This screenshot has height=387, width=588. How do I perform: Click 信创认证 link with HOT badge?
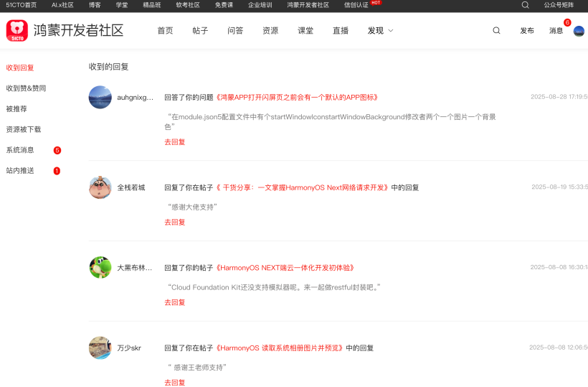coord(356,5)
